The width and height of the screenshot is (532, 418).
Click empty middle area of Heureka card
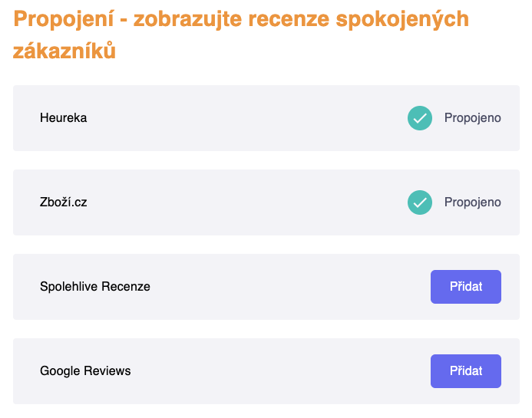coord(246,118)
